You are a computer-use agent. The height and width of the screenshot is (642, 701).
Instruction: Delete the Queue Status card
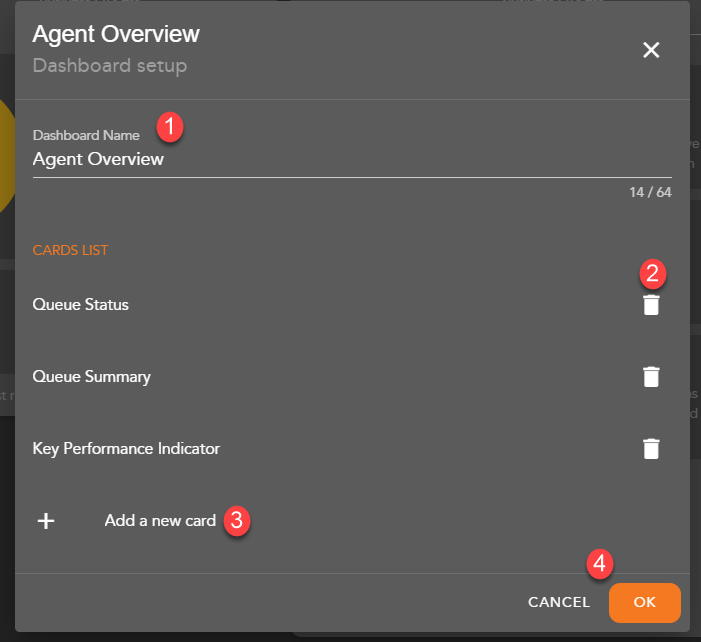click(x=651, y=305)
